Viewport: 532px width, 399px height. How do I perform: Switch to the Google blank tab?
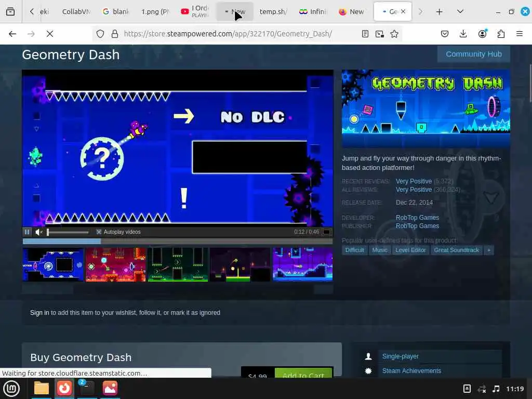click(x=116, y=11)
